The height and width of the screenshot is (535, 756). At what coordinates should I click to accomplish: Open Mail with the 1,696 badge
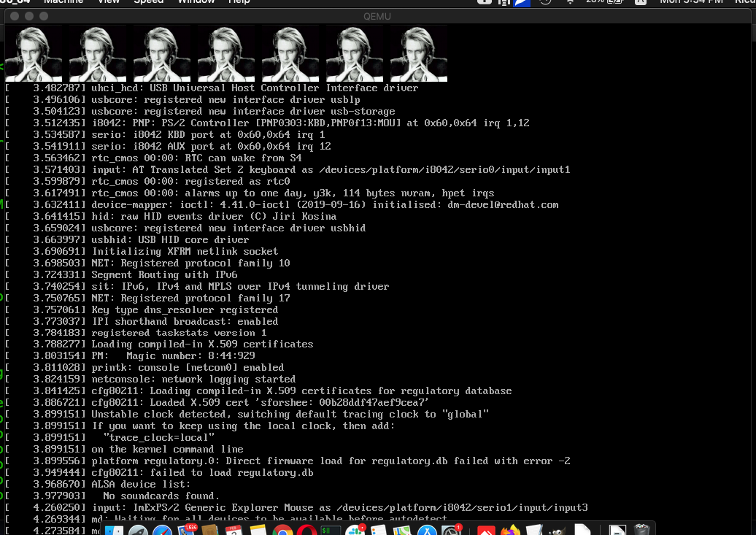188,530
